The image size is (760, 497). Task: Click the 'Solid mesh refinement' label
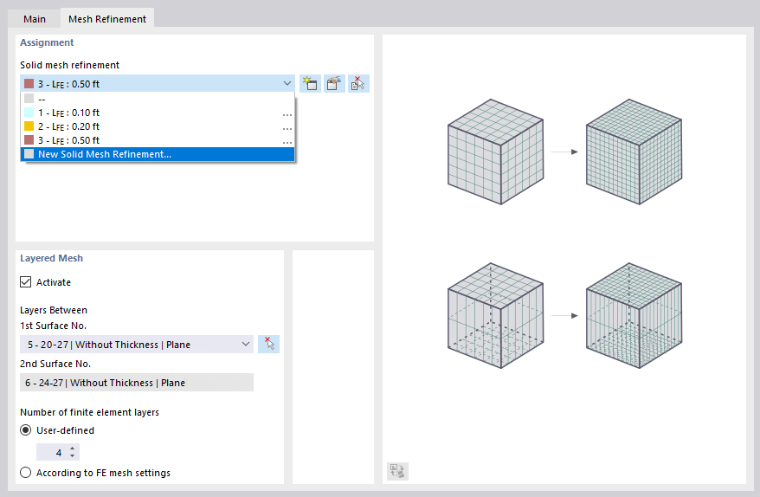pos(70,65)
